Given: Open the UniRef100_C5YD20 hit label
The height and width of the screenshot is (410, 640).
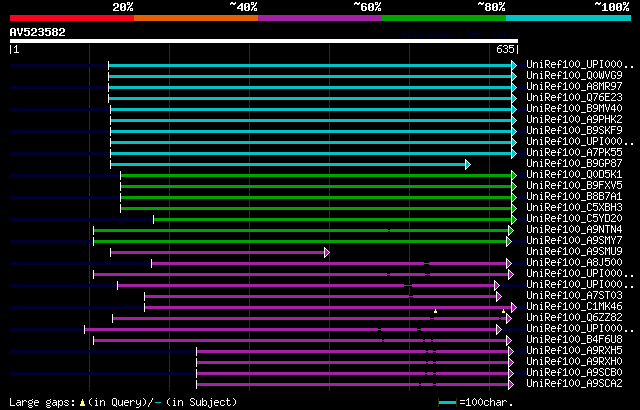Looking at the screenshot, I should coord(574,218).
